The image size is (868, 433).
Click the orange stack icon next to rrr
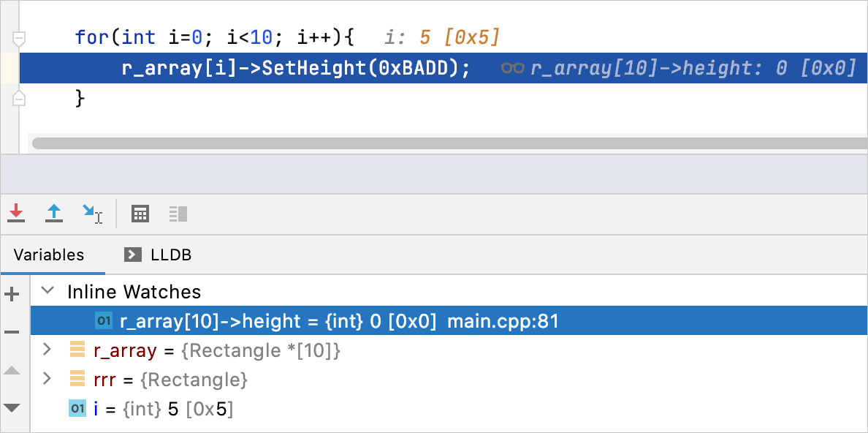[78, 380]
